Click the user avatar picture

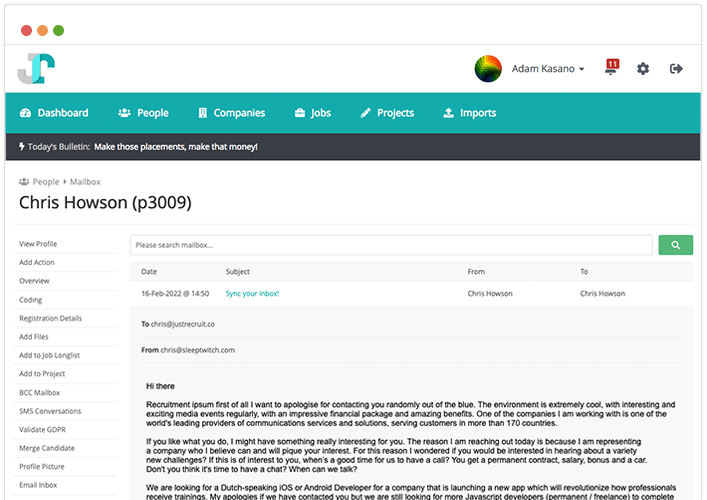pyautogui.click(x=488, y=69)
